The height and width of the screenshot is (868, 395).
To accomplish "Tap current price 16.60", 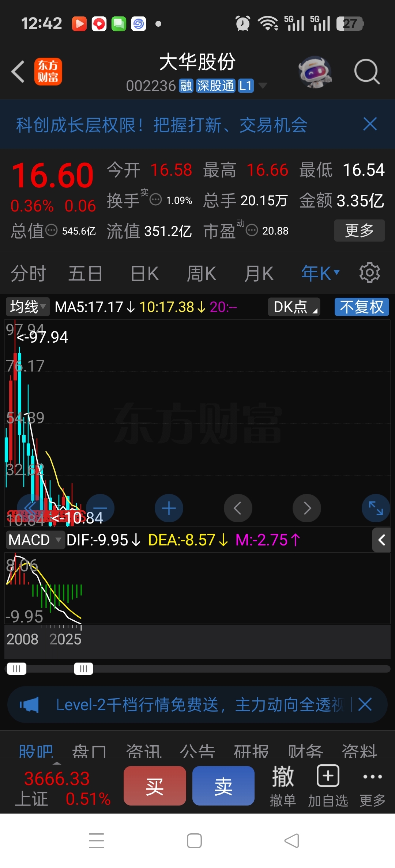I will 53,175.
